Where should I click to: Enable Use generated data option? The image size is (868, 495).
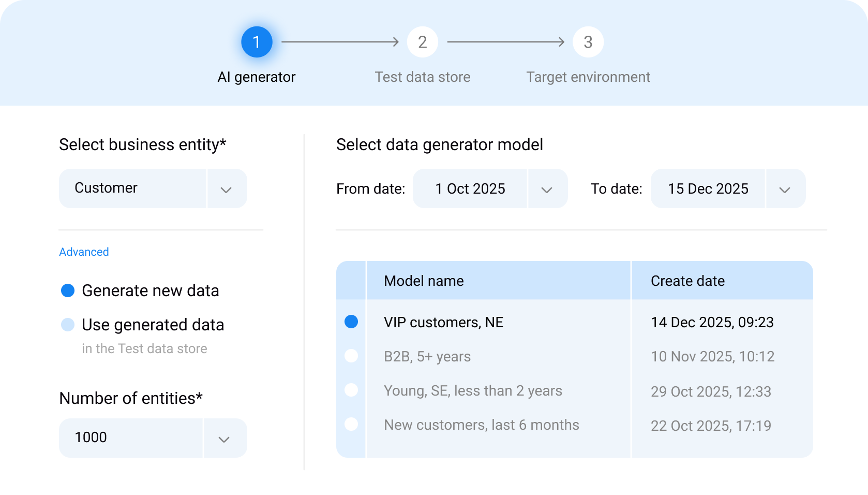pyautogui.click(x=67, y=325)
